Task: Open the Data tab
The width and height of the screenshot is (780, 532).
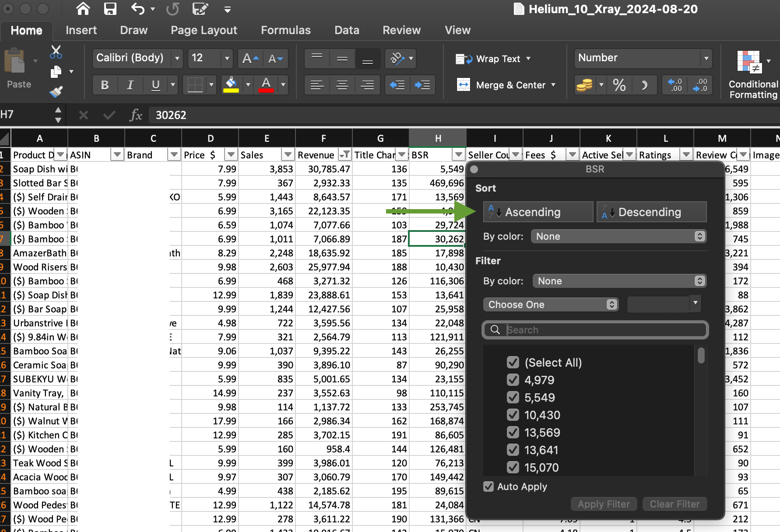Action: pyautogui.click(x=347, y=30)
